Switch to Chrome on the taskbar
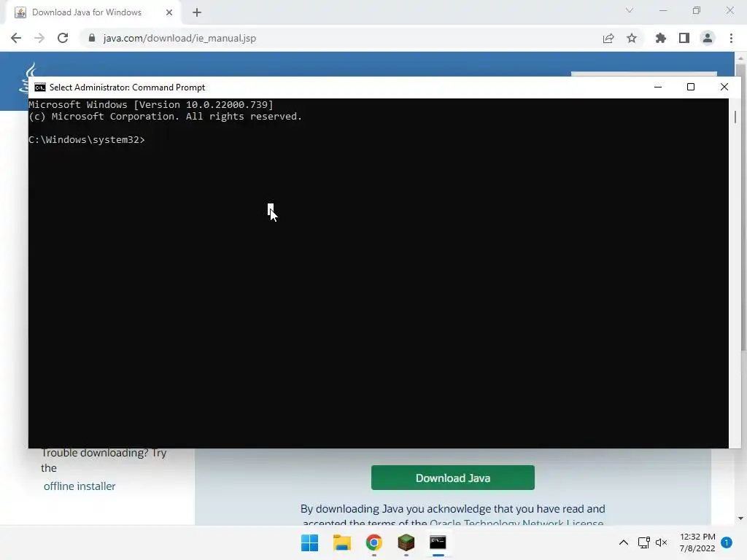The height and width of the screenshot is (560, 747). 374,542
